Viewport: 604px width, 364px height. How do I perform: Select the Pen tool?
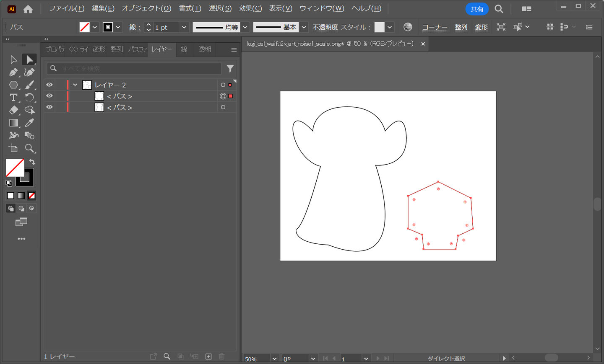(13, 72)
